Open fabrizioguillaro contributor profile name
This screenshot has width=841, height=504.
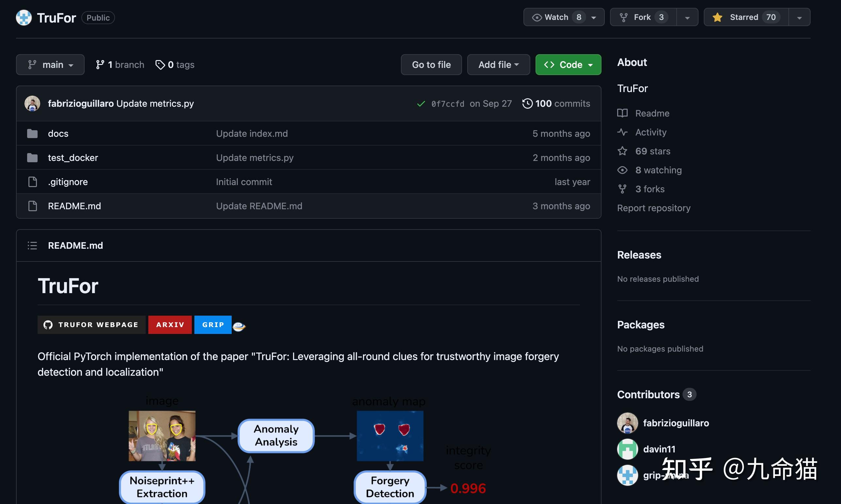point(676,423)
